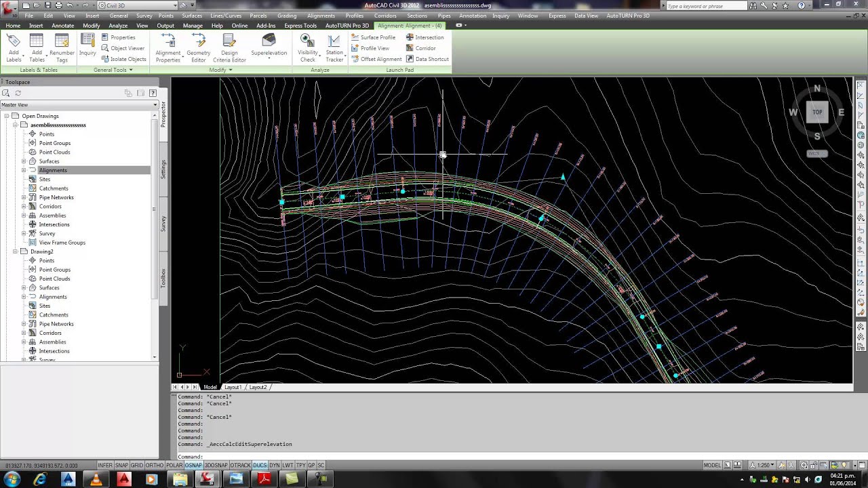This screenshot has height=488, width=868.
Task: Click the keyword search field
Action: [x=705, y=6]
